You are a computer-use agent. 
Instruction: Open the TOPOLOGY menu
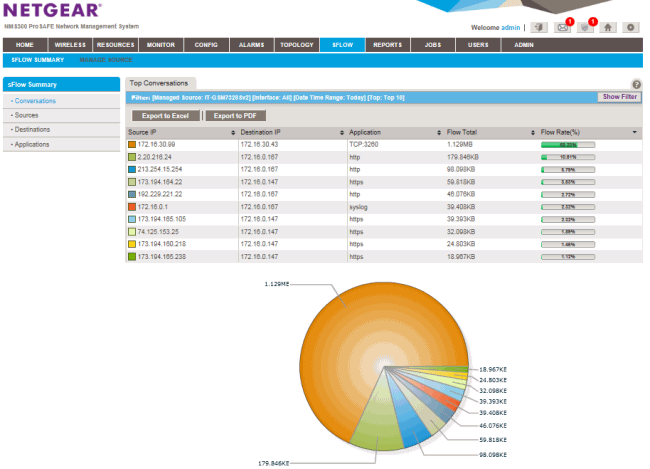pos(297,45)
